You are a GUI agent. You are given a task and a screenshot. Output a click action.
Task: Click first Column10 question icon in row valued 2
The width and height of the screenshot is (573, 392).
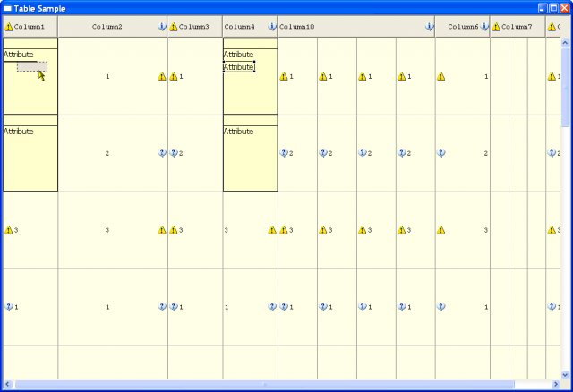pos(284,153)
